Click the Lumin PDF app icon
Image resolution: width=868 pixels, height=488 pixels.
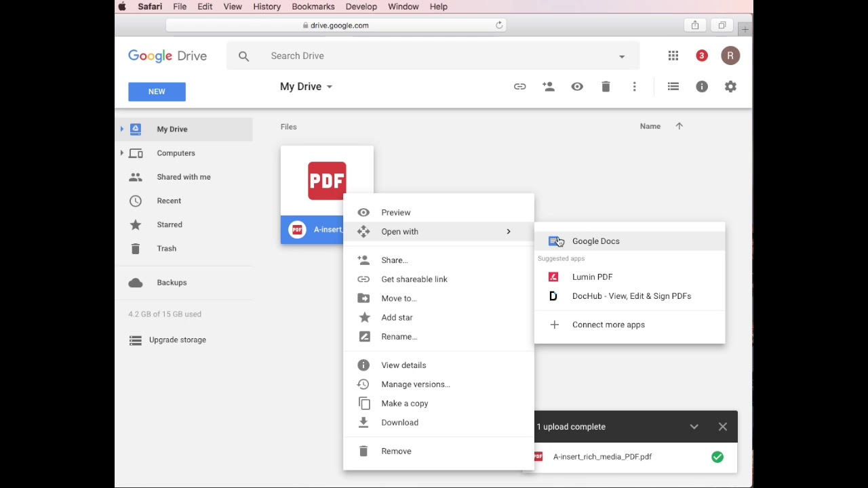pos(553,277)
